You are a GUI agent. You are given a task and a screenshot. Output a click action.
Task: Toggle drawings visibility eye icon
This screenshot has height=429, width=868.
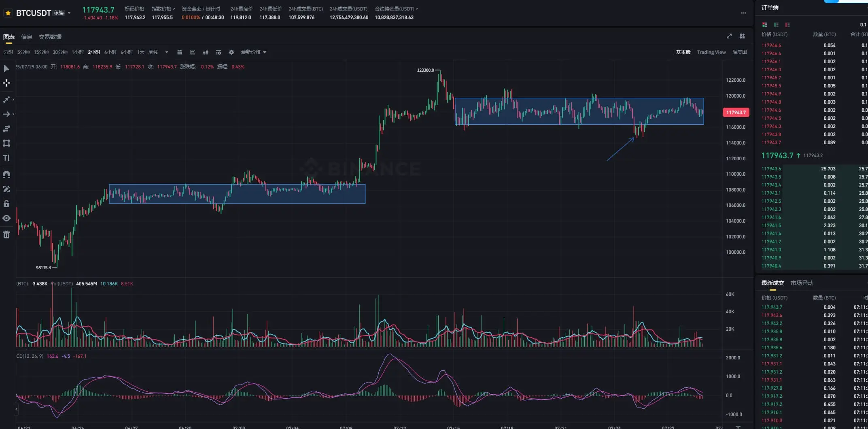coord(6,218)
